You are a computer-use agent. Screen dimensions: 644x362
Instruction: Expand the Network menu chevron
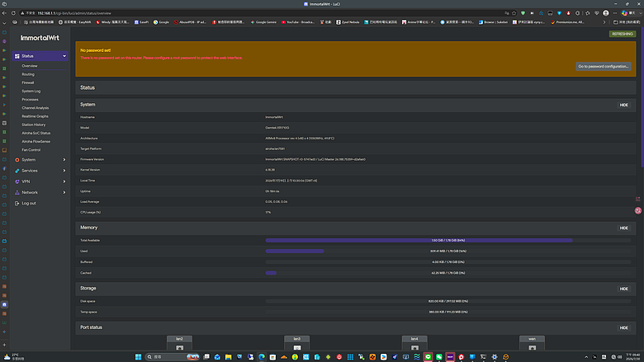(64, 192)
